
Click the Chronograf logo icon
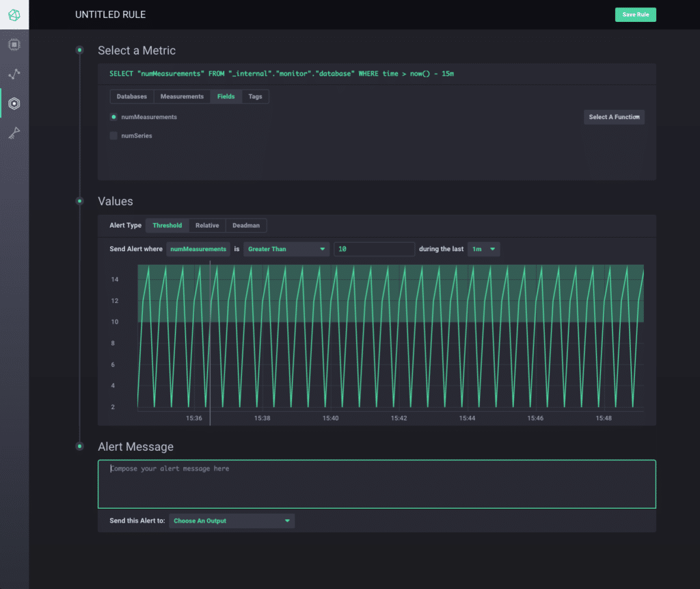click(x=14, y=14)
